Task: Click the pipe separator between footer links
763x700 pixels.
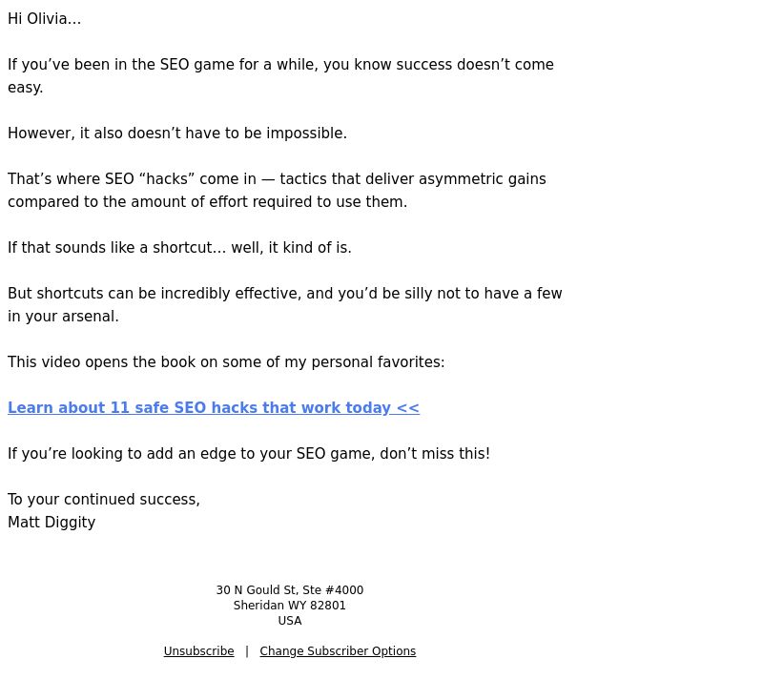Action: [247, 651]
